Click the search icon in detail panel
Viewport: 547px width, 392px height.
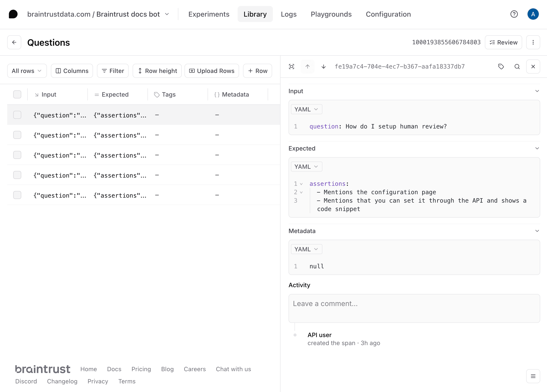tap(517, 67)
